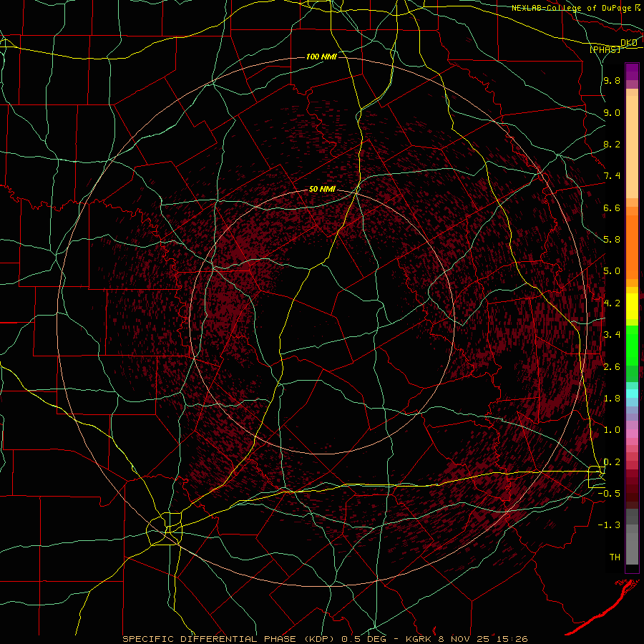
Task: Click the 9.0 color scale value
Action: pos(612,112)
